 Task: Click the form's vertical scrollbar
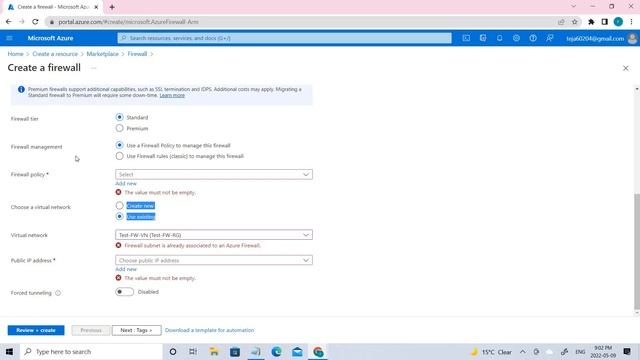click(x=637, y=251)
